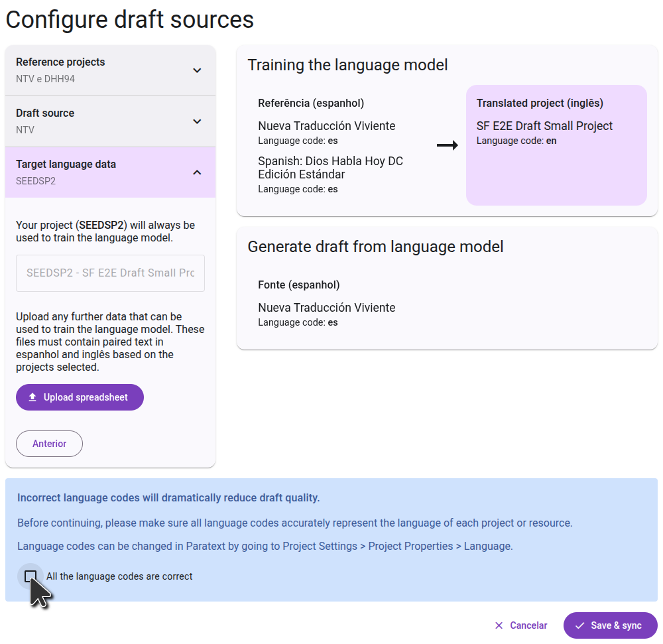Image resolution: width=663 pixels, height=644 pixels.
Task: Click 'All the language codes are correct' label
Action: 119,576
